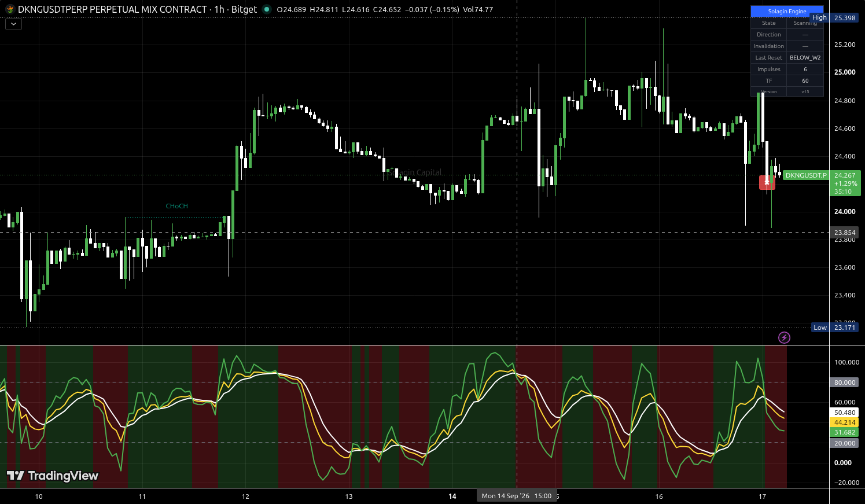
Task: Open the TradingView logo link
Action: point(53,476)
